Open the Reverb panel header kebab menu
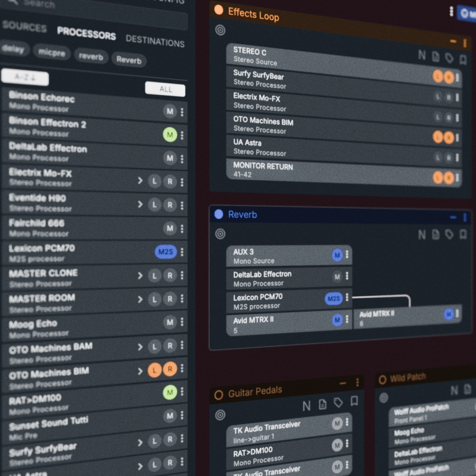476x476 pixels. pyautogui.click(x=465, y=217)
